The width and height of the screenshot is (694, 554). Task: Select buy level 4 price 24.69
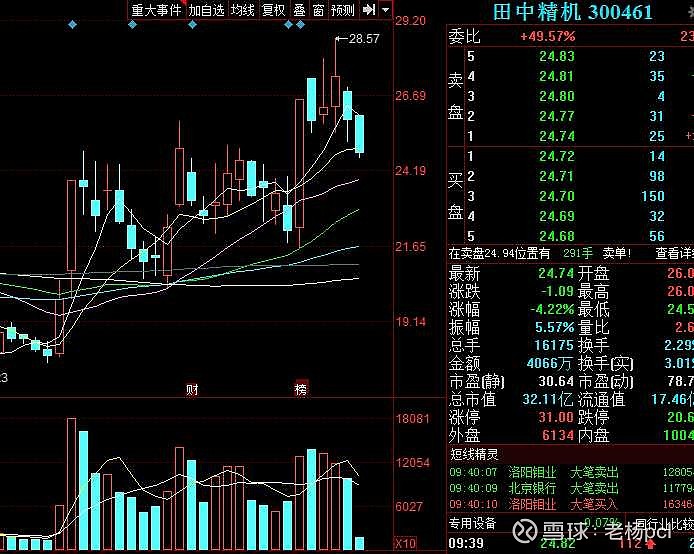pos(557,216)
